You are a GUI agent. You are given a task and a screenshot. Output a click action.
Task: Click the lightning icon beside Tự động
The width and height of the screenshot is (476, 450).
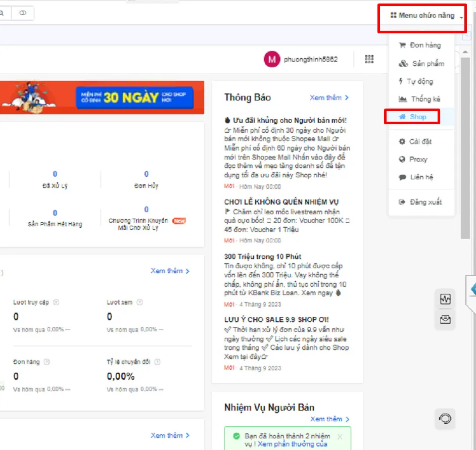tap(401, 81)
